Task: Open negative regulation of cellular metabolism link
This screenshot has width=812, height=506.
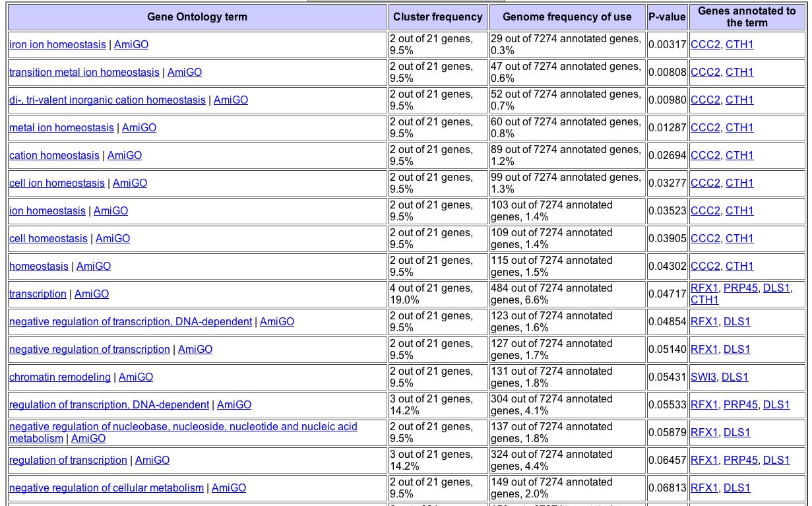Action: (x=106, y=488)
